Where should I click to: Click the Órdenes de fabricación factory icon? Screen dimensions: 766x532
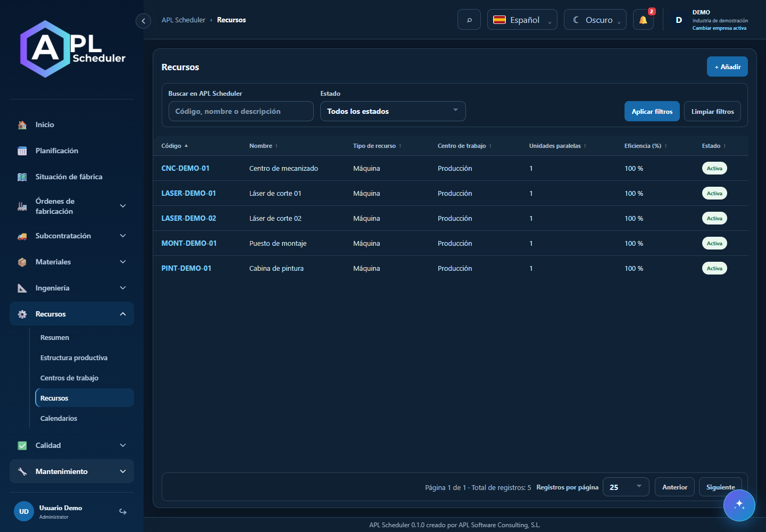[22, 206]
